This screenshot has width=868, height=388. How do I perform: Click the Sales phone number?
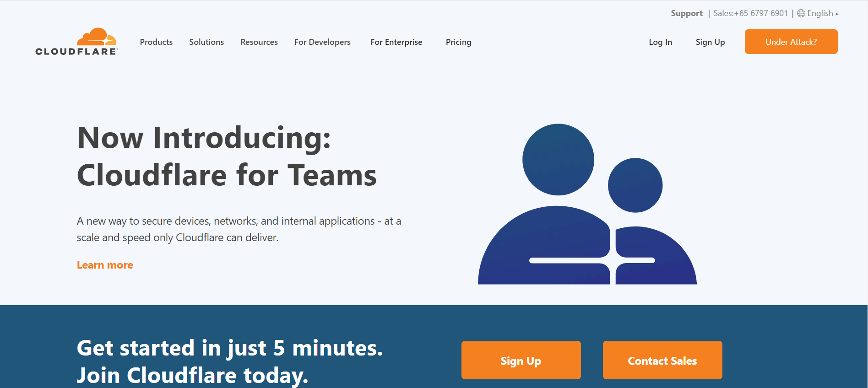tap(750, 13)
